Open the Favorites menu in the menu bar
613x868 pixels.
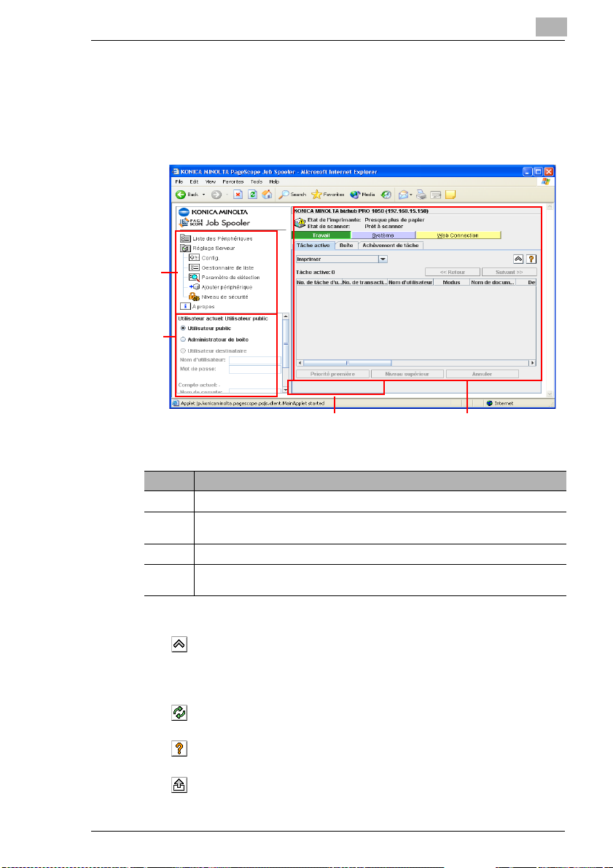tap(233, 181)
